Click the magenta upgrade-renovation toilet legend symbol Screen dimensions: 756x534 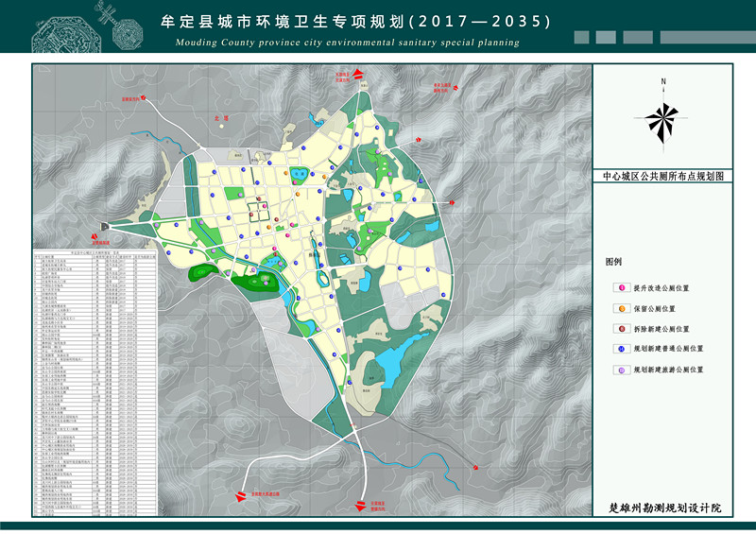622,287
